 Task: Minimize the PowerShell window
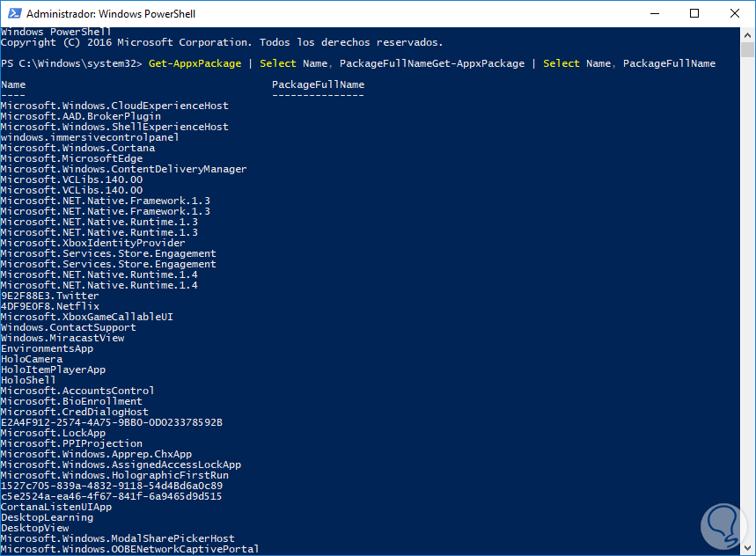653,14
